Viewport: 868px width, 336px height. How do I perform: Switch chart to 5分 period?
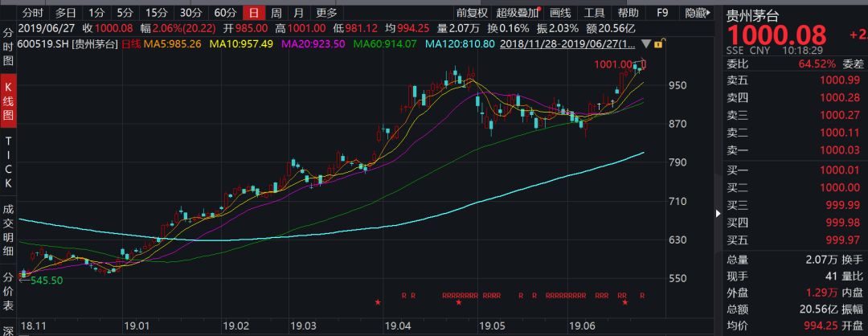tap(125, 13)
